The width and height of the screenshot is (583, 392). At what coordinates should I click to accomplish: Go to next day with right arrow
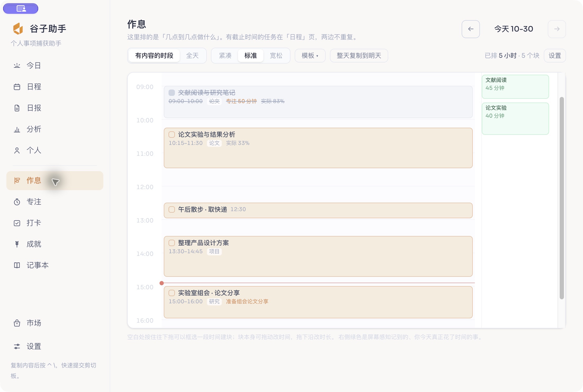pyautogui.click(x=557, y=29)
